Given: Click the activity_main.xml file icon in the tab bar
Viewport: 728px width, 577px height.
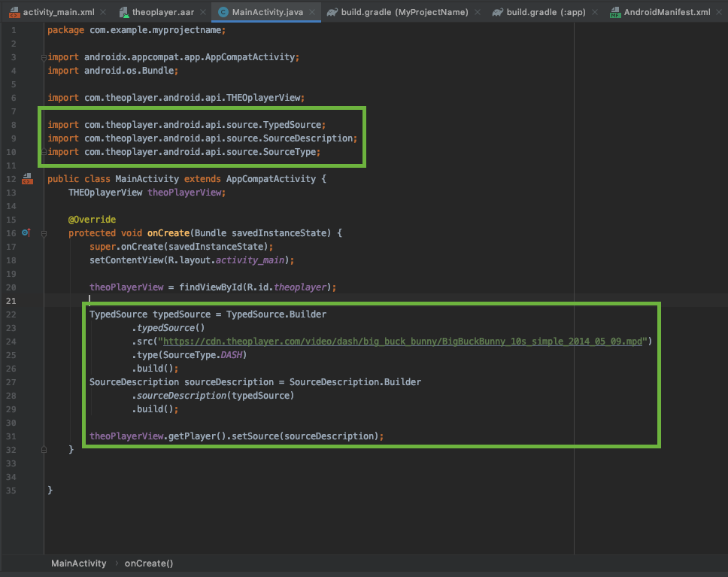Looking at the screenshot, I should click(x=13, y=12).
